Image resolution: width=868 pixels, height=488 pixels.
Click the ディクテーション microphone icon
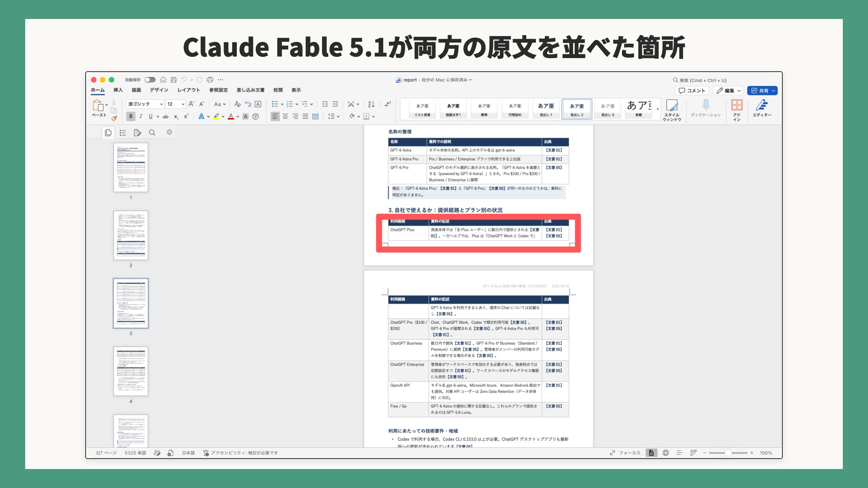706,108
